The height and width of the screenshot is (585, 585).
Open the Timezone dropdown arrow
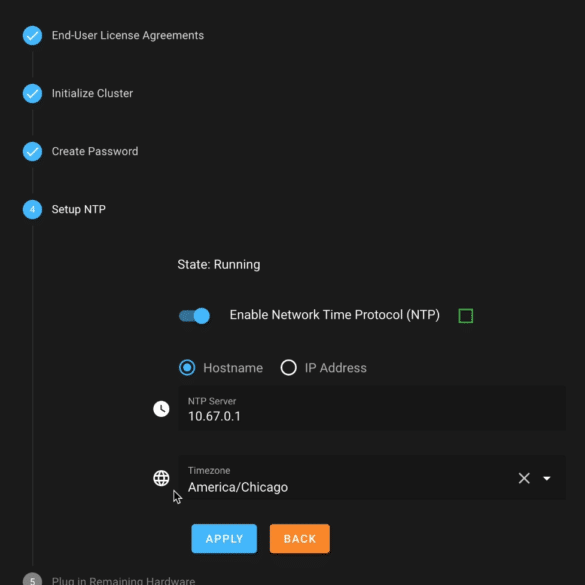[547, 478]
